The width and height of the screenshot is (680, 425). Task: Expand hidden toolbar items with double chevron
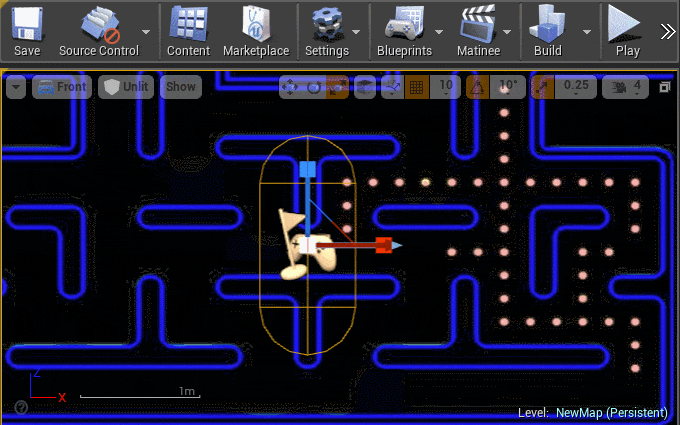(668, 31)
